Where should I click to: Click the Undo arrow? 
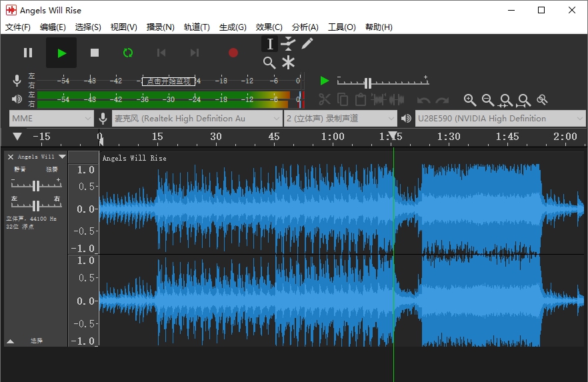[424, 100]
